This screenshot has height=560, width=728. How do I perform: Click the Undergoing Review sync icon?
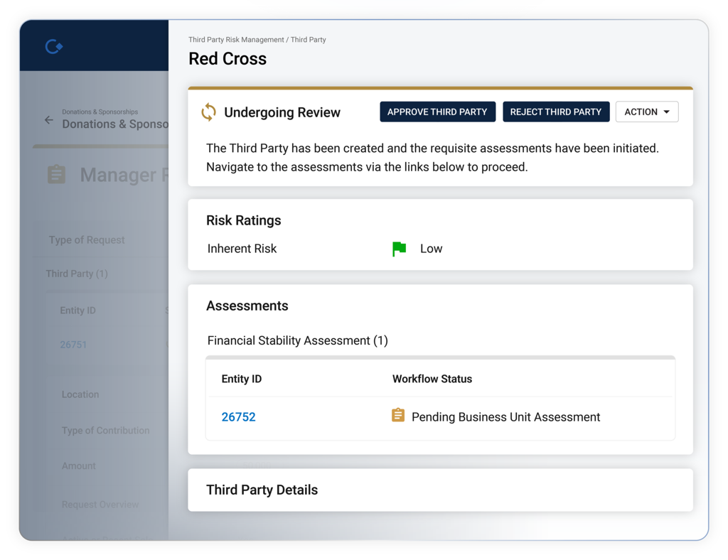(x=208, y=112)
